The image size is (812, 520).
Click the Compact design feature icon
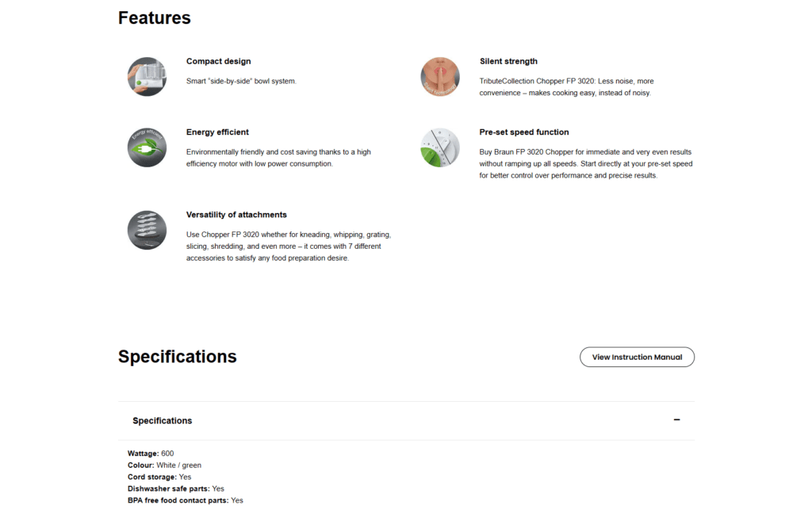tap(147, 77)
